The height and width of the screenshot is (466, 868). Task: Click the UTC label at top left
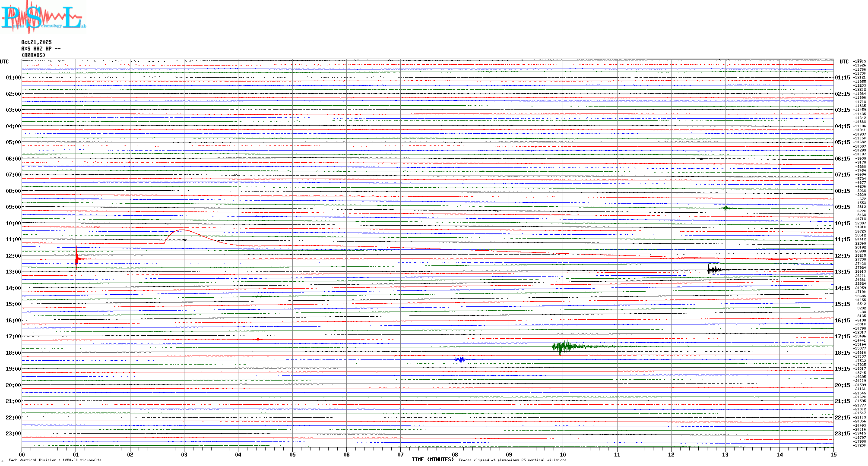pos(4,62)
